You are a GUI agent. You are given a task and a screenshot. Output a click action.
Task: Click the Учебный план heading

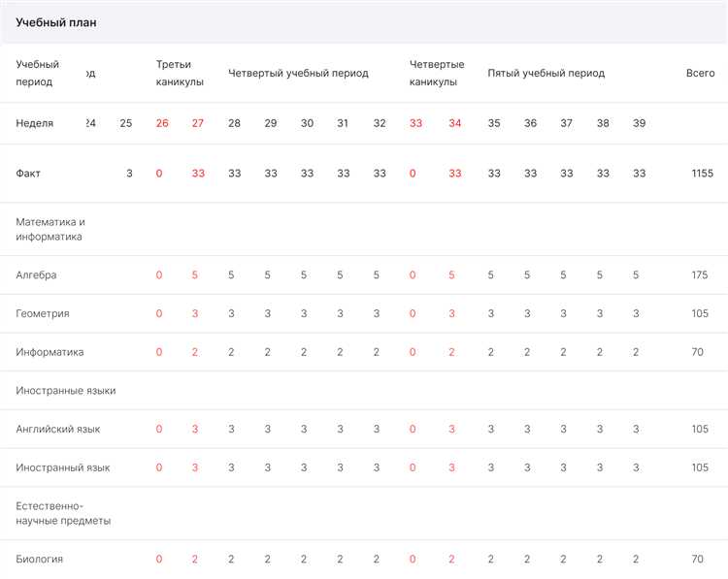pos(55,21)
